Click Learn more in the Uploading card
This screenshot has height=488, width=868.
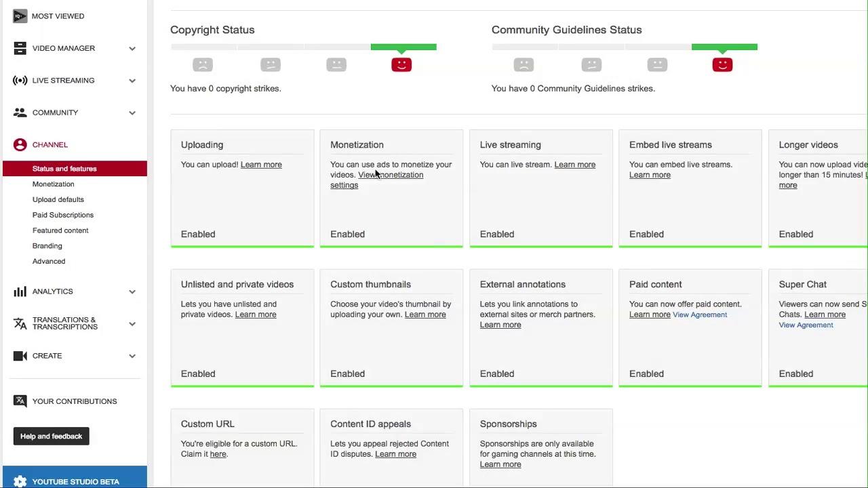(x=261, y=165)
